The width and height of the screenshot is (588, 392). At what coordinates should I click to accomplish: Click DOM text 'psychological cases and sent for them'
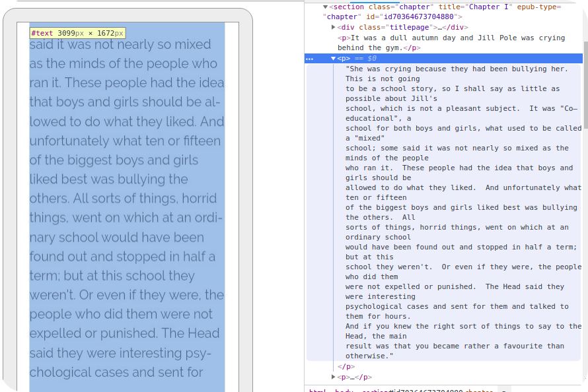click(427, 306)
